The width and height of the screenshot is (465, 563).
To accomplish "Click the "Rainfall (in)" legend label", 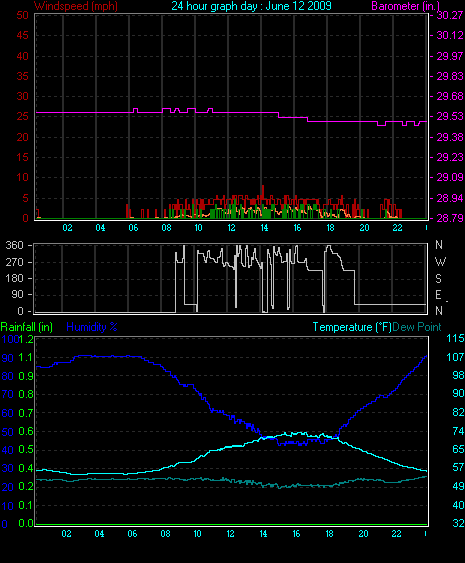I will 27,327.
